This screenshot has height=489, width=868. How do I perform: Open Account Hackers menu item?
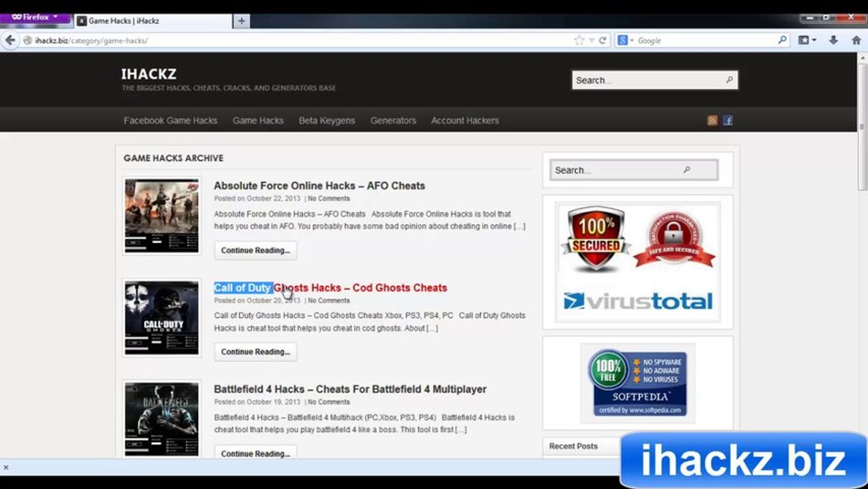tap(465, 120)
